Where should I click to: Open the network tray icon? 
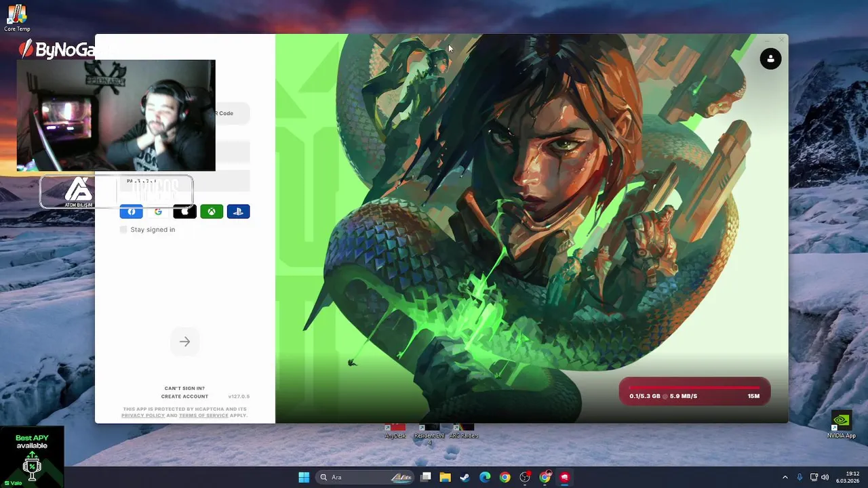click(814, 477)
